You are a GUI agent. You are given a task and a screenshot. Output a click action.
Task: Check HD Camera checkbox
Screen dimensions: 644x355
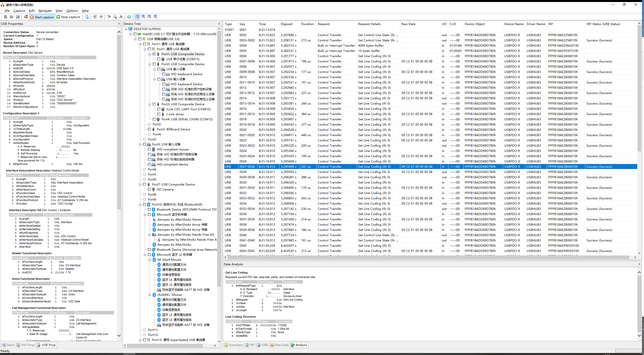click(149, 189)
